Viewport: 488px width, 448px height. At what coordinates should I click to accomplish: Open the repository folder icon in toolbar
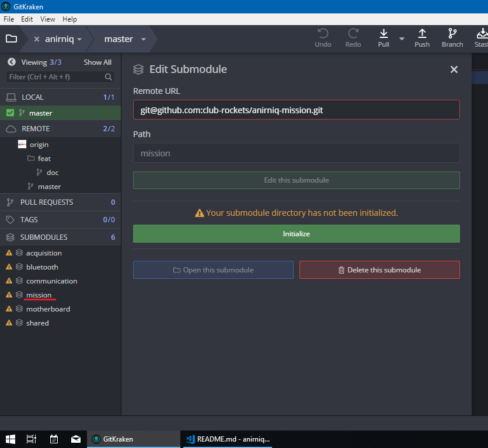[x=11, y=38]
